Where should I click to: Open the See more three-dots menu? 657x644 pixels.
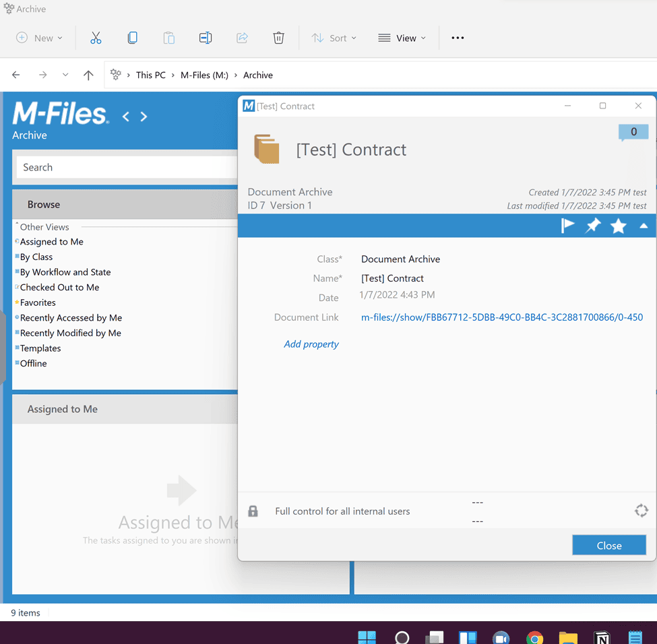point(458,38)
